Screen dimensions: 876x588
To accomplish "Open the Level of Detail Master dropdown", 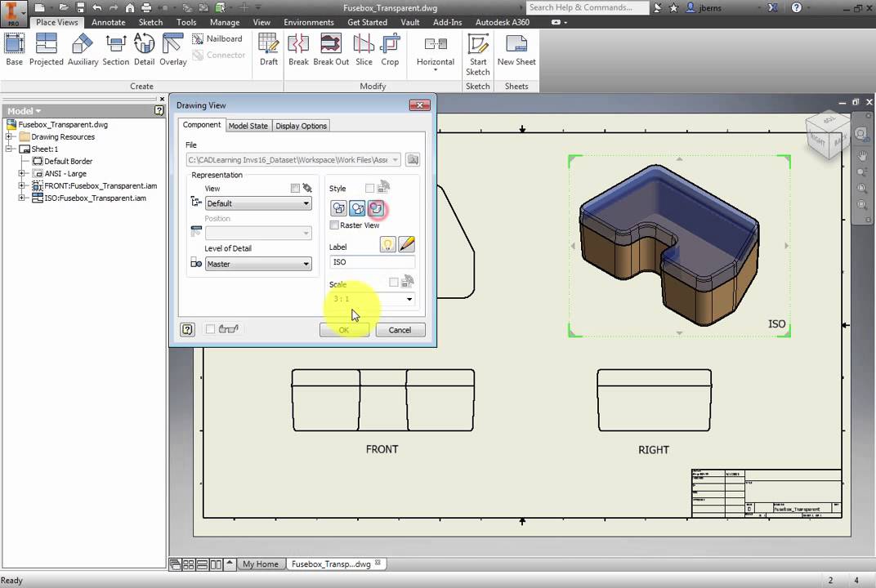I will 258,264.
